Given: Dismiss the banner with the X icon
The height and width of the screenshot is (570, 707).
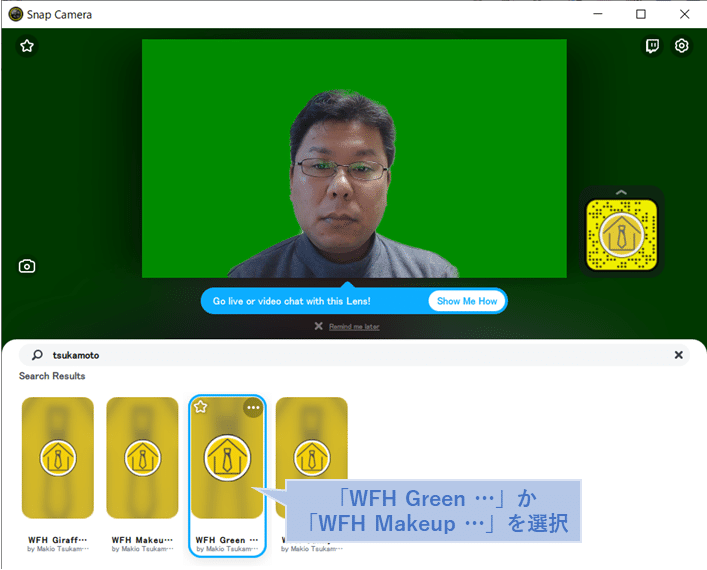Looking at the screenshot, I should [318, 326].
